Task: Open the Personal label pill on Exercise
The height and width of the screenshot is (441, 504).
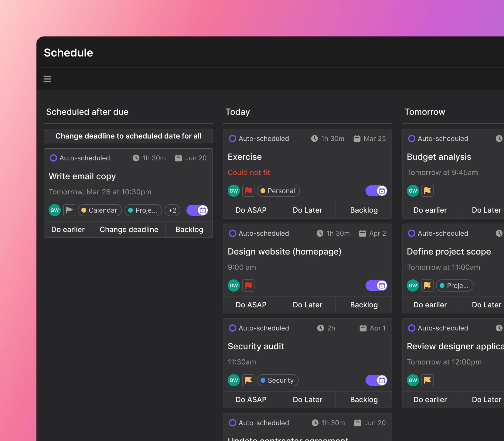Action: pos(278,191)
